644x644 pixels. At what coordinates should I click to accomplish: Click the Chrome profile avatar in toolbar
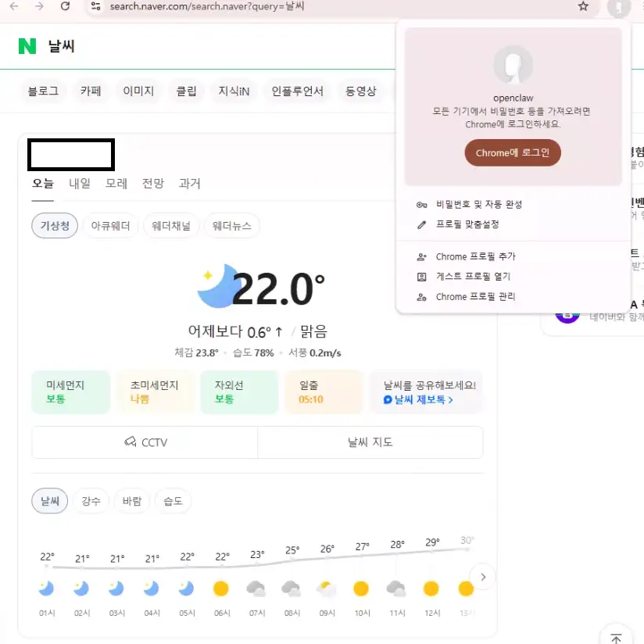coord(618,7)
